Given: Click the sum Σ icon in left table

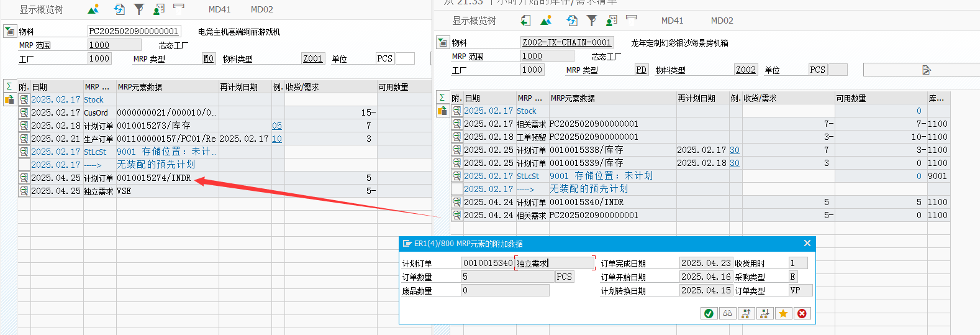Looking at the screenshot, I should 9,86.
